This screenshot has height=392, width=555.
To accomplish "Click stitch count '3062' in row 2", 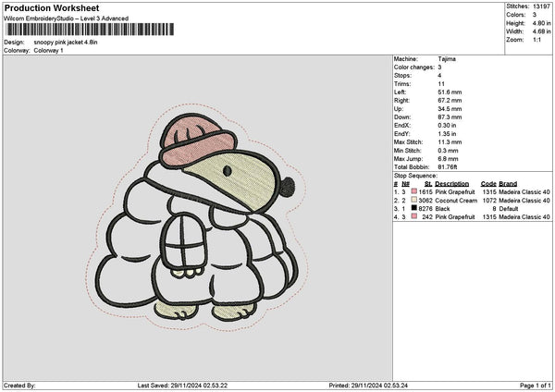I will pyautogui.click(x=425, y=201).
